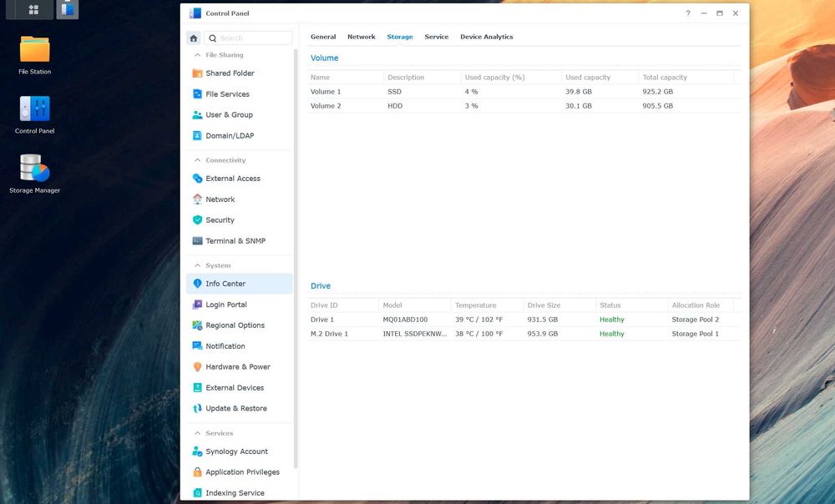Launch Storage Manager desktop icon

(x=34, y=169)
